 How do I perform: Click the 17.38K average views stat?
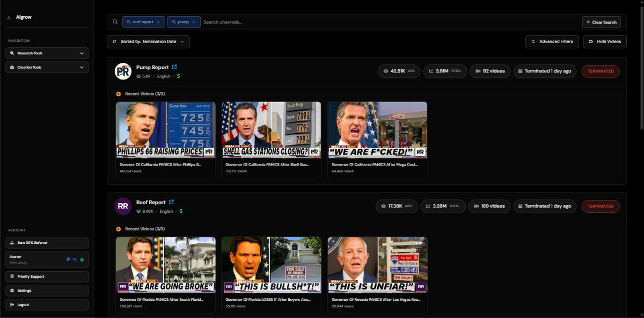pyautogui.click(x=396, y=206)
